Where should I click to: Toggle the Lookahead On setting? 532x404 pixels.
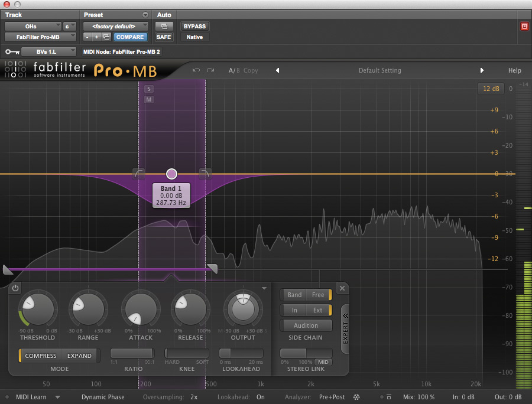(261, 397)
